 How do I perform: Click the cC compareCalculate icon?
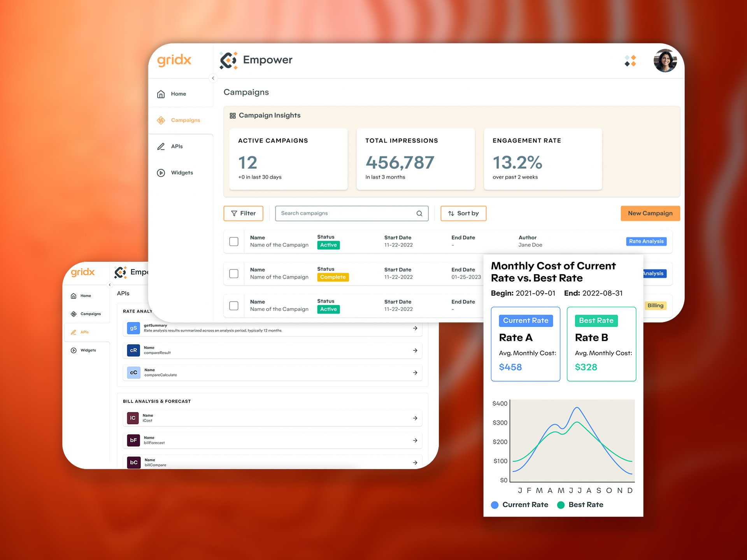coord(133,373)
